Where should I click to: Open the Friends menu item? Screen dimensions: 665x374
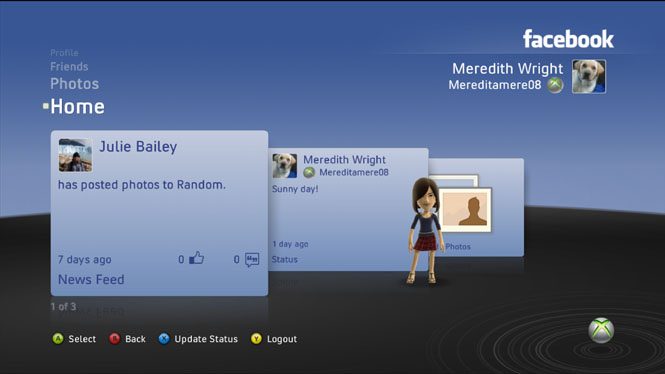(69, 67)
